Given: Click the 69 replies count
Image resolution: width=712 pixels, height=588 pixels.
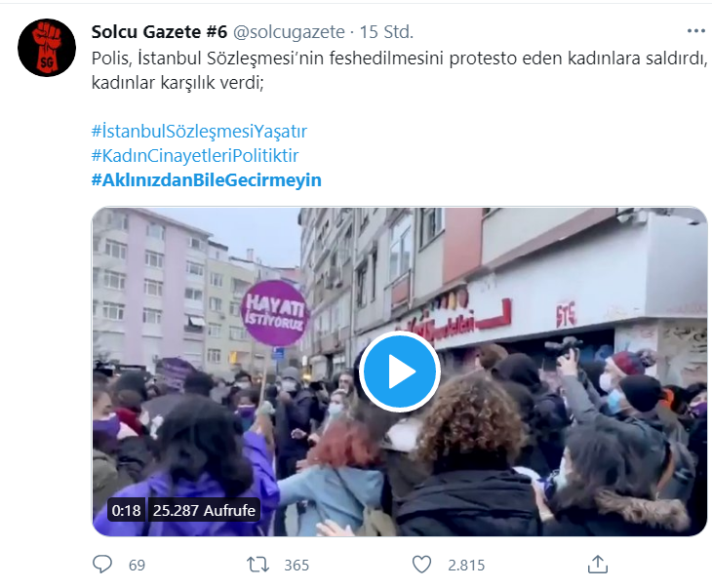Looking at the screenshot, I should point(137,565).
